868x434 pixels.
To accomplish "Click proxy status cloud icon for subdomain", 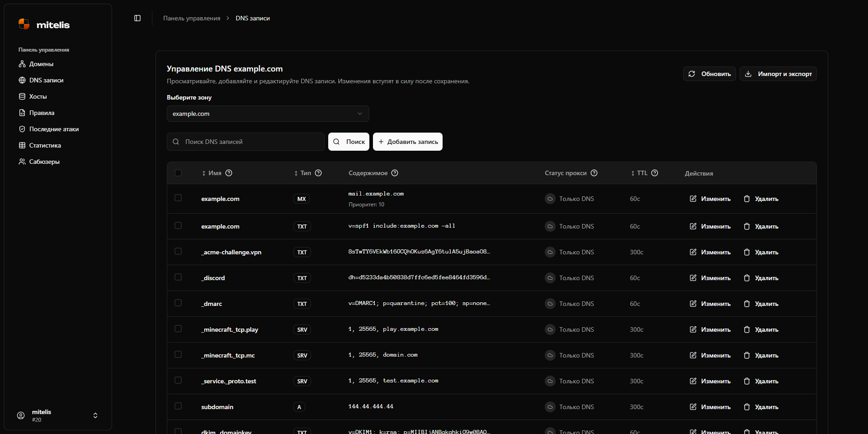I will [x=550, y=407].
